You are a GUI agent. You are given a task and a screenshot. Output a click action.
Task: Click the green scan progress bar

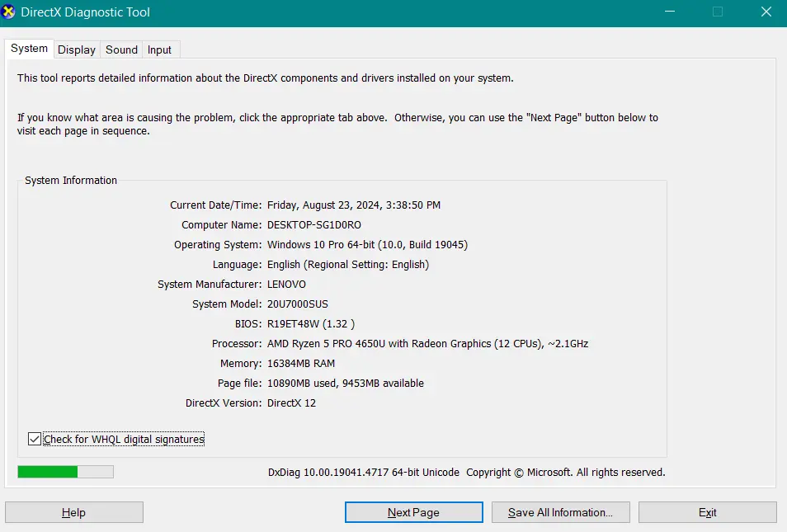point(65,472)
